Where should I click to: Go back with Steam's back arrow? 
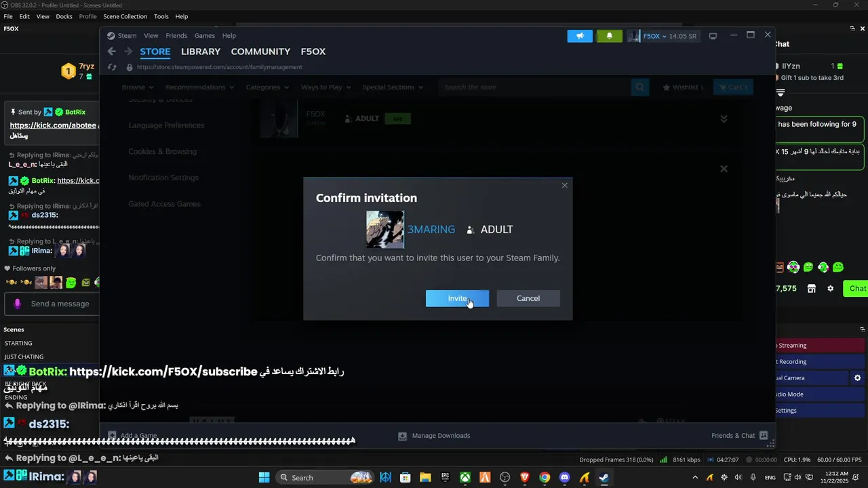click(x=112, y=52)
